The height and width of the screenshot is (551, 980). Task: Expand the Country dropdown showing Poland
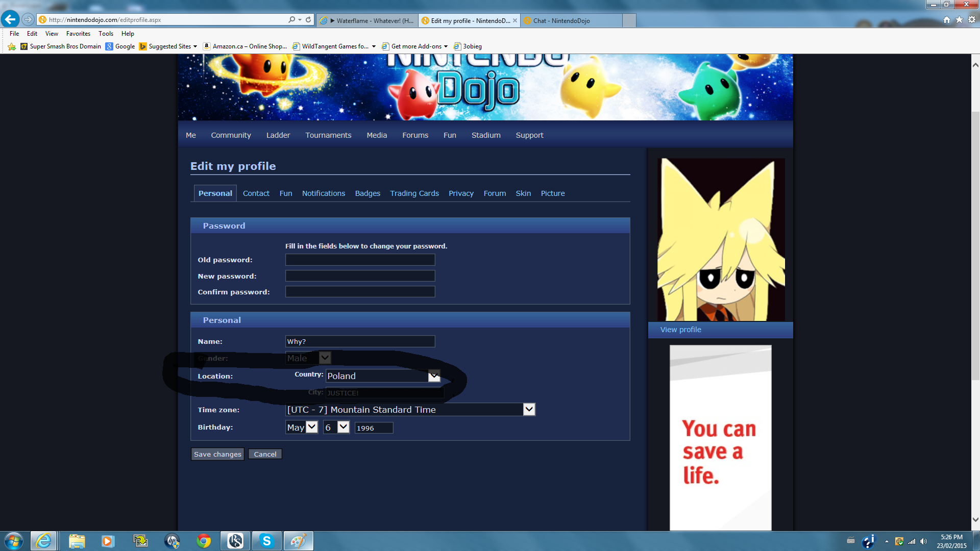pos(434,376)
